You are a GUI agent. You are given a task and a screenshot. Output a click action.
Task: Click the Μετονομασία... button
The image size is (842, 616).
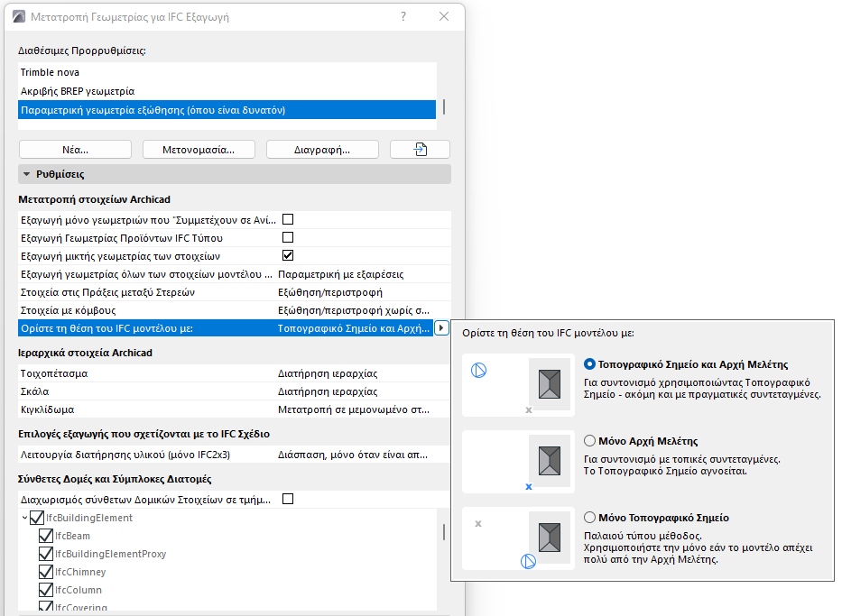(199, 149)
